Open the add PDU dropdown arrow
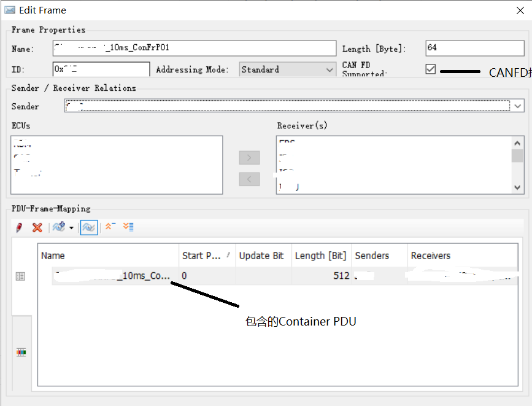The width and height of the screenshot is (532, 406). (x=71, y=228)
